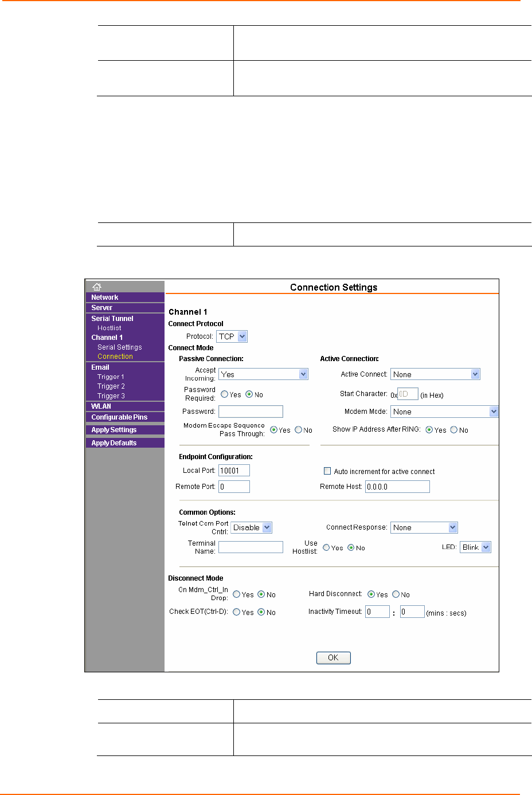This screenshot has height=795, width=532.
Task: Open Trigger 3 settings
Action: click(111, 396)
